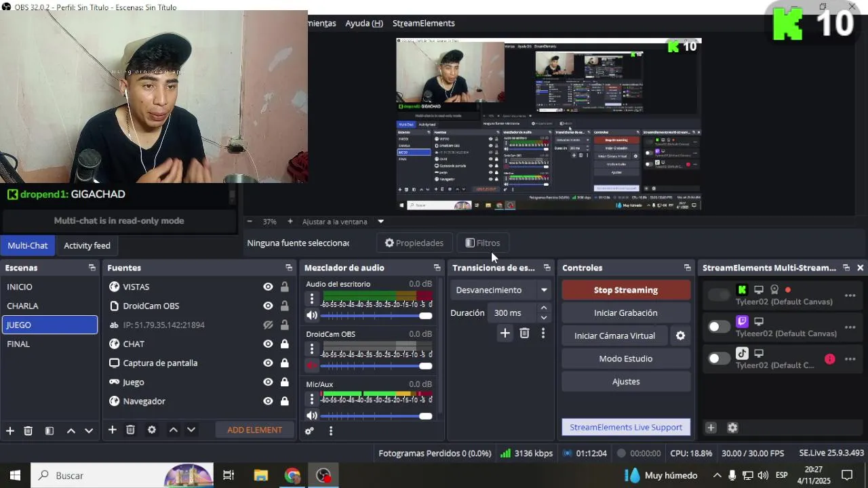Hide DroidCam OBS source eye icon
868x488 pixels.
click(x=268, y=306)
